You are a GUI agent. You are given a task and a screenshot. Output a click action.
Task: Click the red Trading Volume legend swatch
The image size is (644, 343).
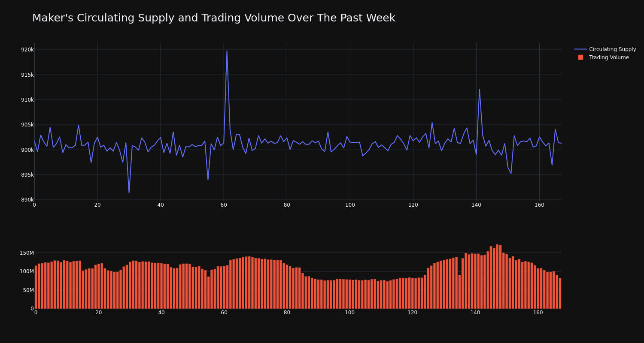click(580, 57)
